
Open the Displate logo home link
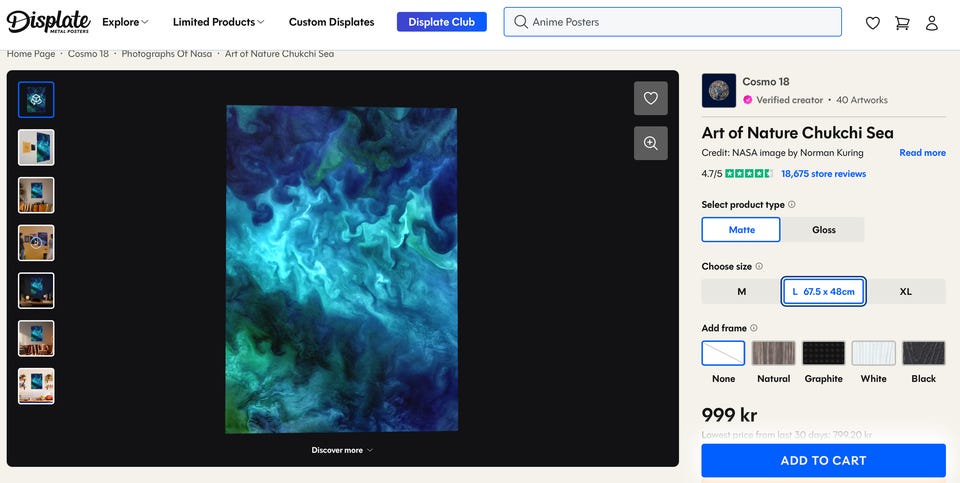point(48,22)
